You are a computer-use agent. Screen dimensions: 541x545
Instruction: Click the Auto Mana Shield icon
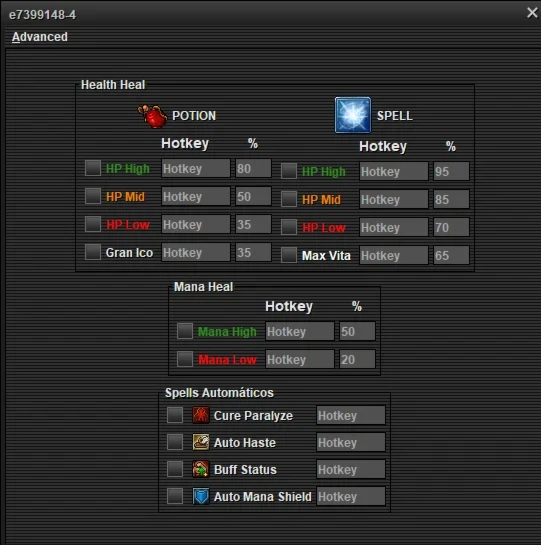click(201, 496)
